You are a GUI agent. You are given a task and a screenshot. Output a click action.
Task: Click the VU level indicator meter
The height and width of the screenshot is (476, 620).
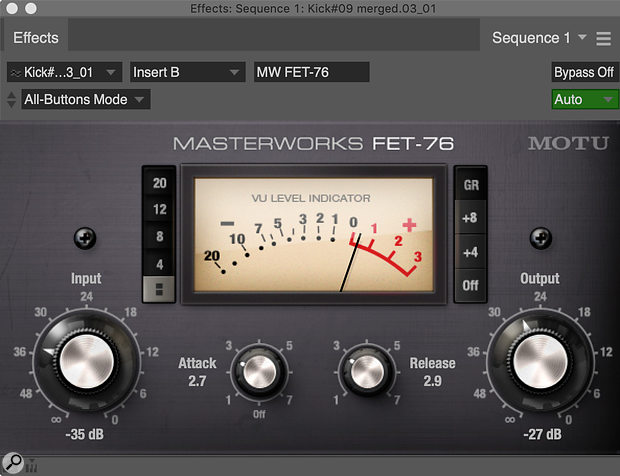pos(314,235)
